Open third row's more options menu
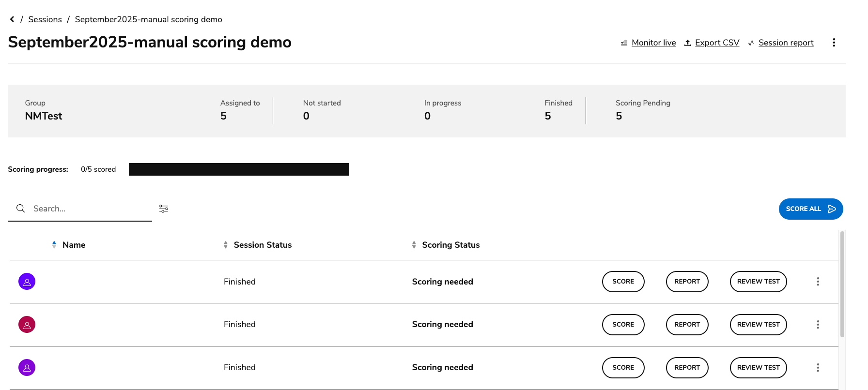The height and width of the screenshot is (390, 868). click(x=818, y=368)
